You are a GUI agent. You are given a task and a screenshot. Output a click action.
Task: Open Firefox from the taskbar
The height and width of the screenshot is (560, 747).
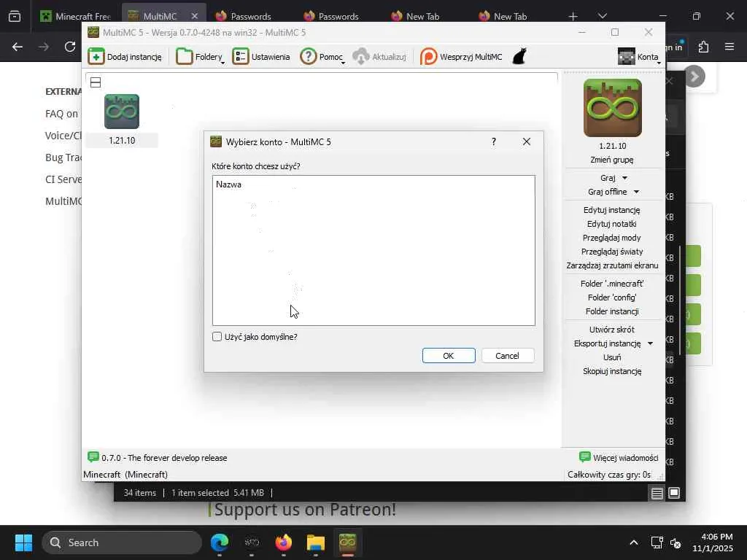click(284, 542)
